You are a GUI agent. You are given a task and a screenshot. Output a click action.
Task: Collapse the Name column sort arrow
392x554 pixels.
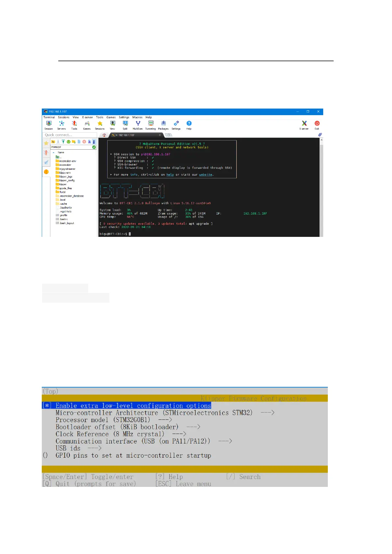click(x=54, y=152)
